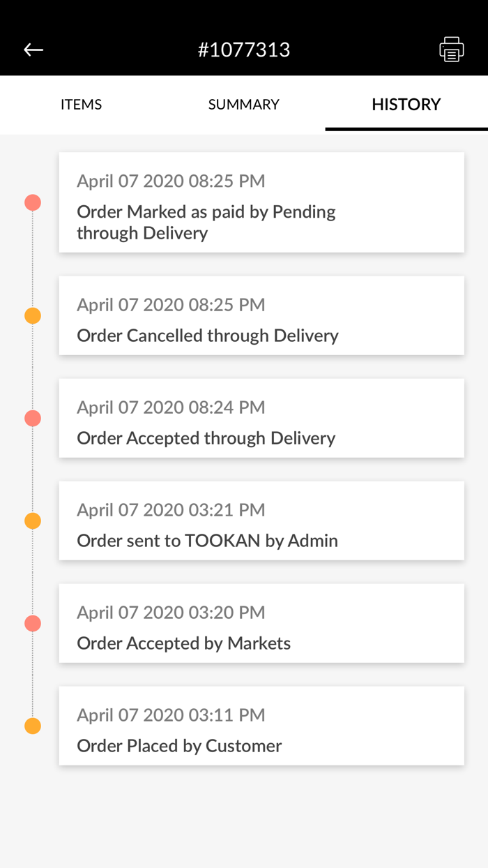Open the Order Accepted through Delivery entry
This screenshot has width=488, height=868.
tap(261, 418)
